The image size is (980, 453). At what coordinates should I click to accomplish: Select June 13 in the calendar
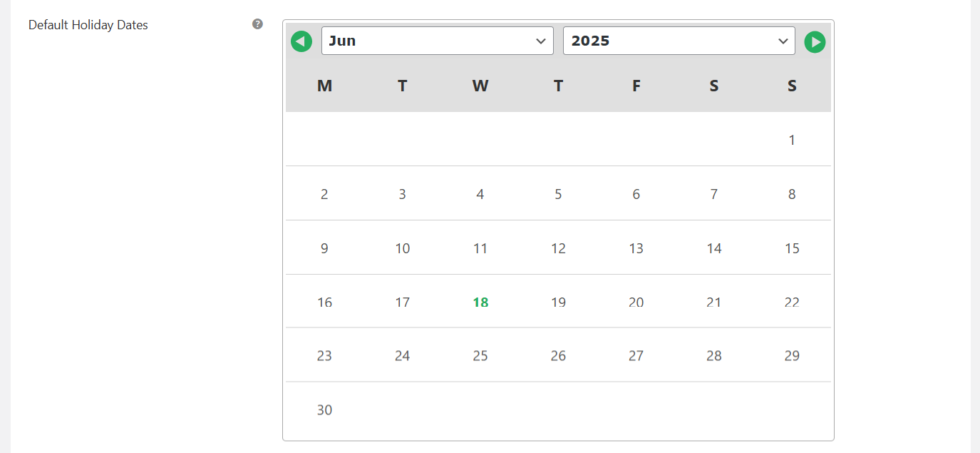point(636,248)
